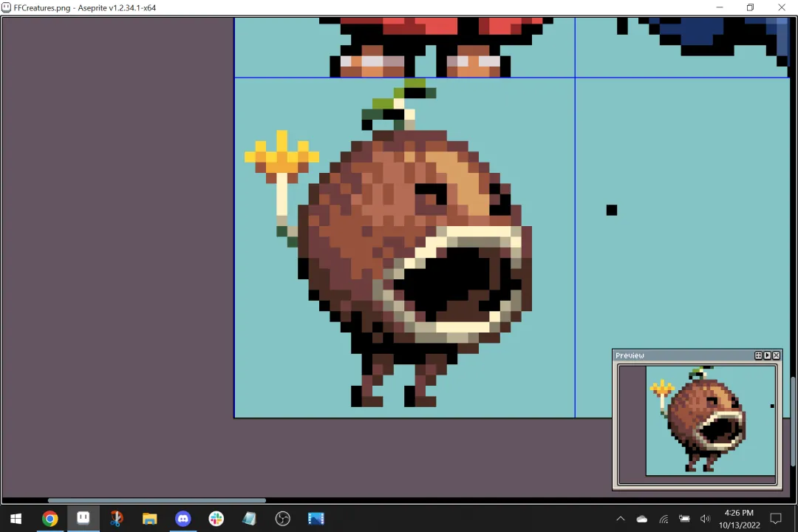Open the volume speaker control
This screenshot has width=798, height=532.
coord(705,519)
